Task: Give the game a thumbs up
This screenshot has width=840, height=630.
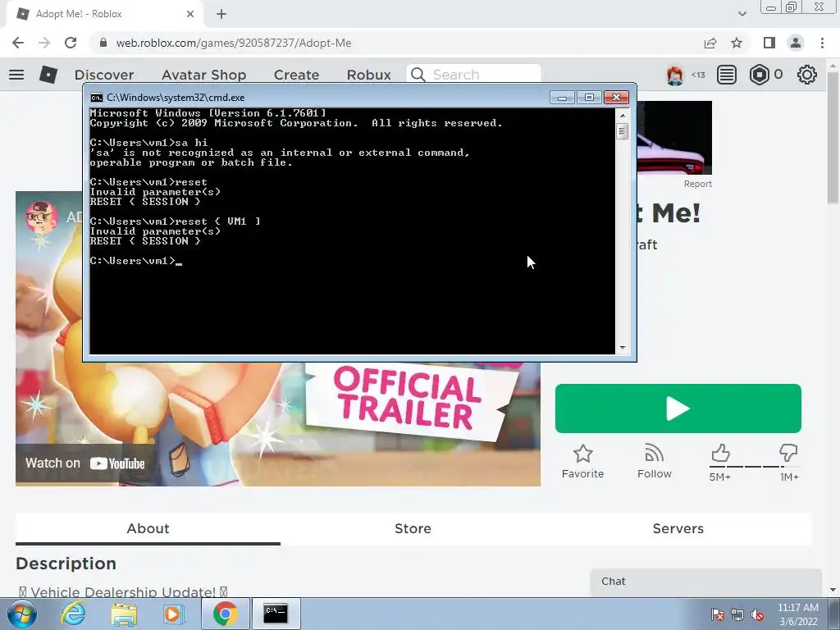Action: pyautogui.click(x=720, y=454)
